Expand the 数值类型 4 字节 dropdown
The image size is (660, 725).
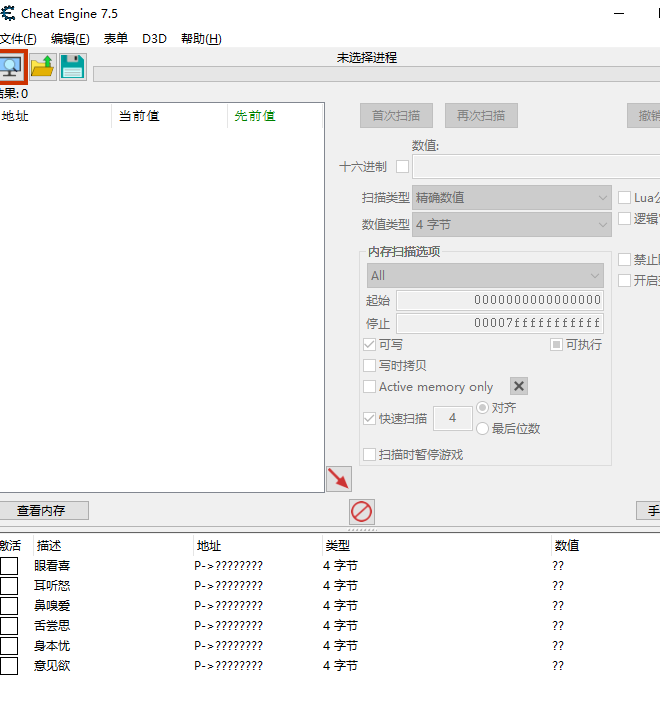point(512,225)
